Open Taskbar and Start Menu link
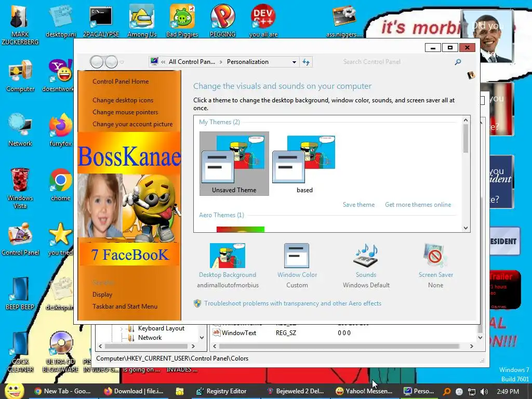Viewport: 532px width, 399px height. click(x=125, y=307)
